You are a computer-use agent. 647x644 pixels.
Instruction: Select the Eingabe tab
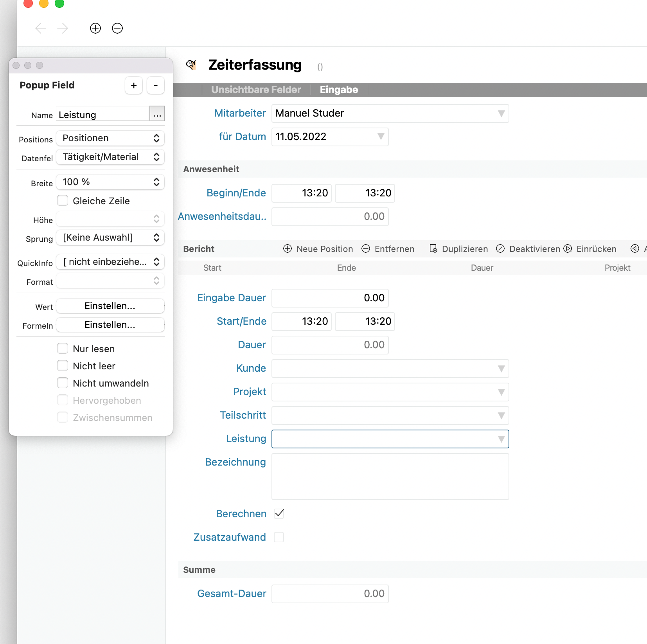[x=339, y=90]
